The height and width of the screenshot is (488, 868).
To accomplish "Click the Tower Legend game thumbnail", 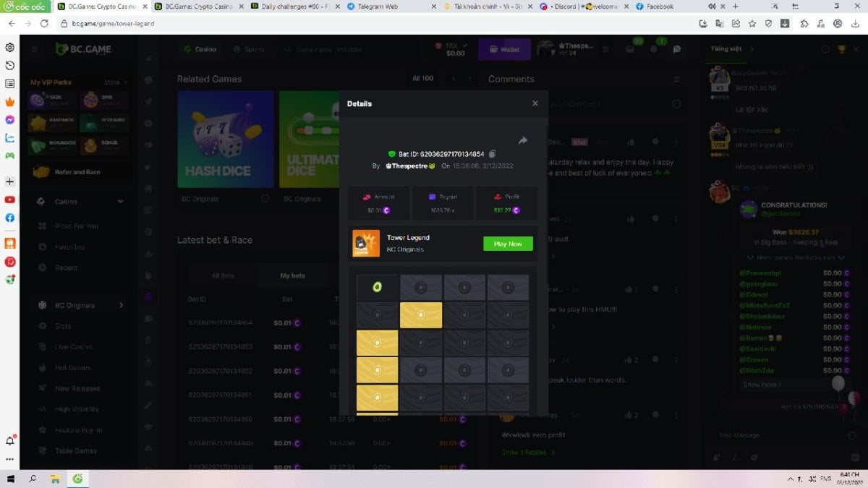I will (x=366, y=244).
